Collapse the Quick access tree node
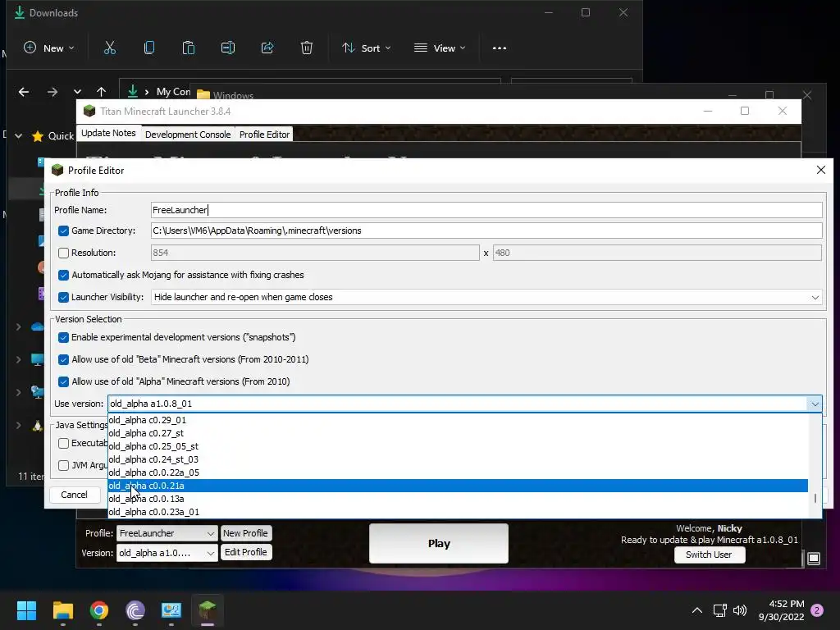The image size is (840, 630). (19, 136)
